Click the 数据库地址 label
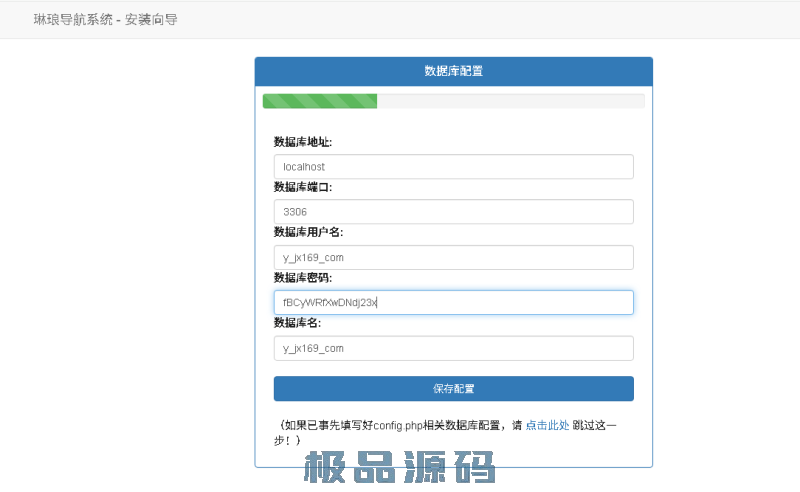 click(303, 142)
